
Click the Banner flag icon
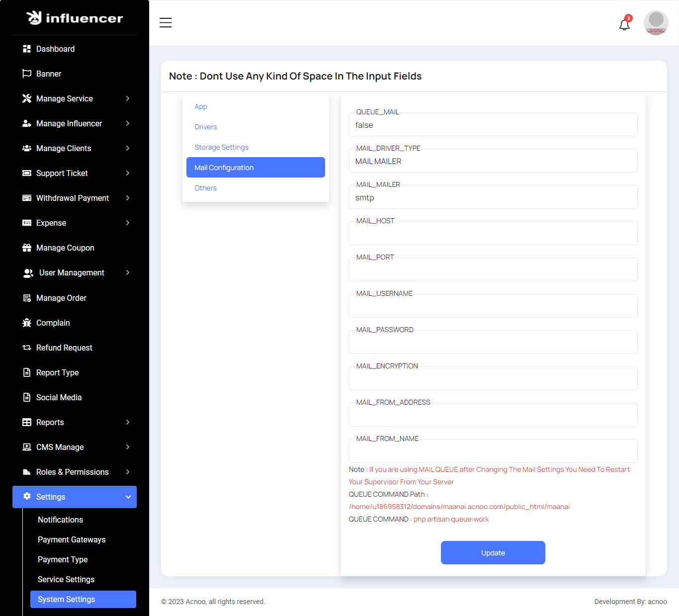point(27,74)
